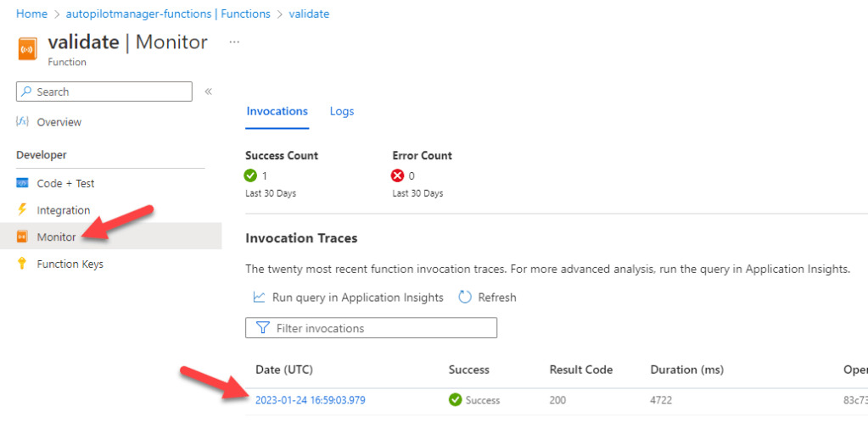Click the orange validate function icon
Screen dimensions: 868x434
pos(28,48)
